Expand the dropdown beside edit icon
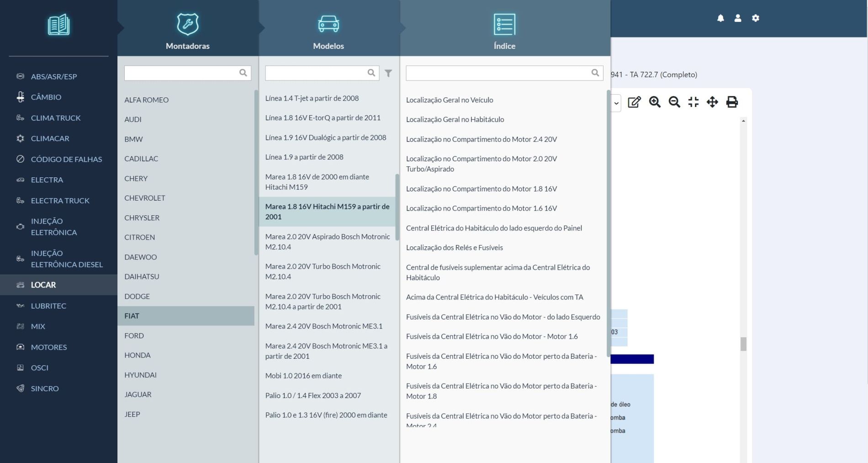868x463 pixels. point(616,103)
